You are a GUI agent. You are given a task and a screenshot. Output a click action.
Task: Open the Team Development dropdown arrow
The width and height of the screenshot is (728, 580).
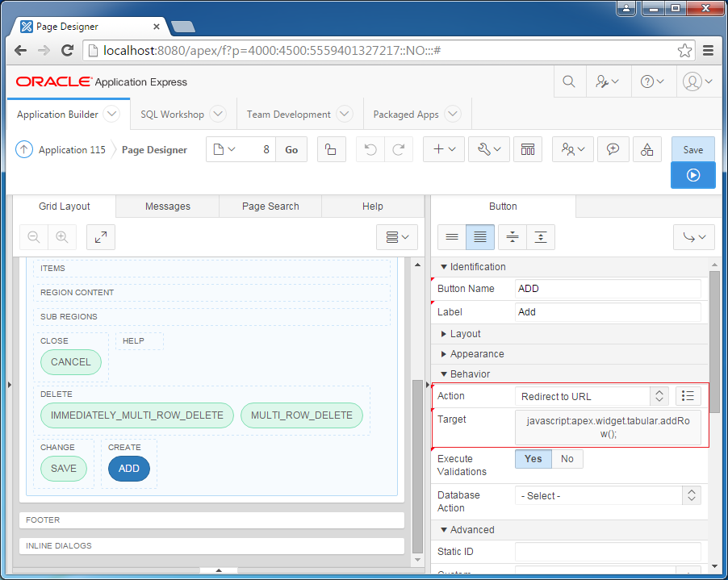point(345,114)
